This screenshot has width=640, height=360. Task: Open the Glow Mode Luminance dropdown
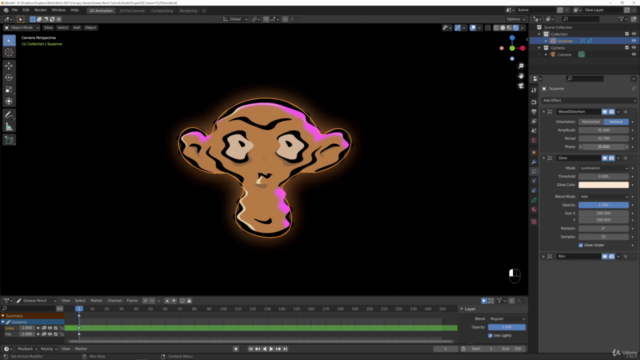(604, 168)
